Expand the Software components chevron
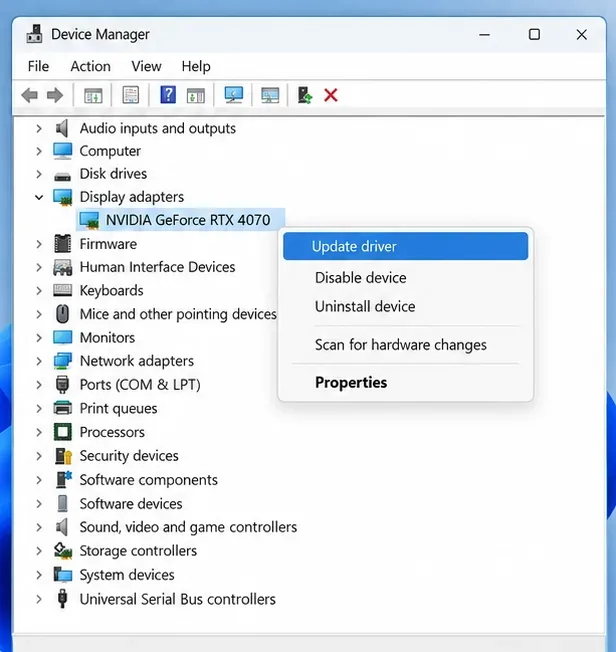The height and width of the screenshot is (652, 616). pyautogui.click(x=39, y=480)
